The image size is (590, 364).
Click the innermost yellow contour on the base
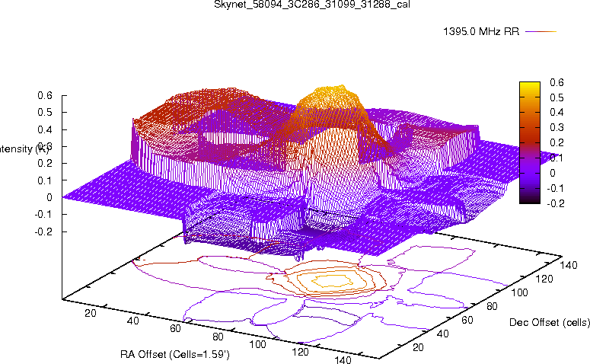tap(332, 281)
